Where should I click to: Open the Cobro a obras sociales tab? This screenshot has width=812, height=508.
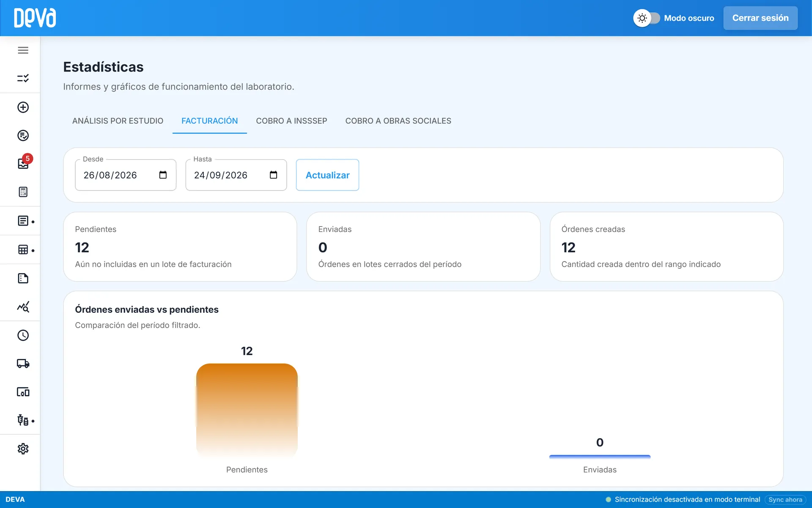398,121
